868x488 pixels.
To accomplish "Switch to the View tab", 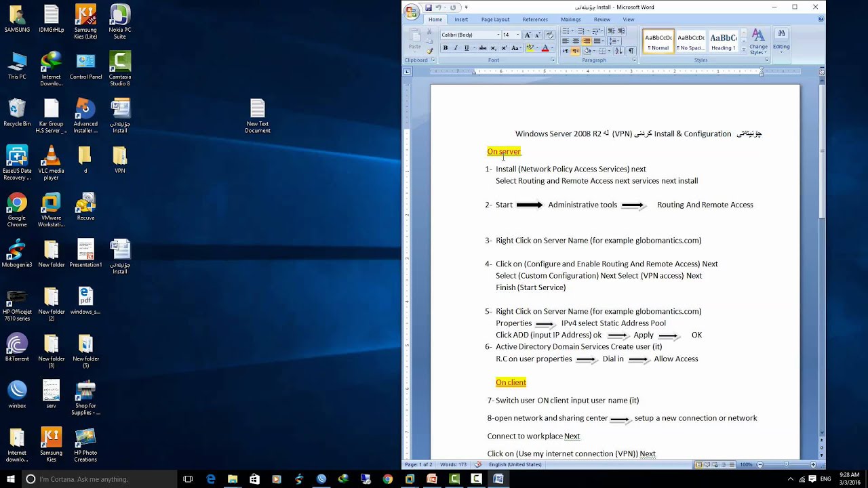I will (629, 19).
